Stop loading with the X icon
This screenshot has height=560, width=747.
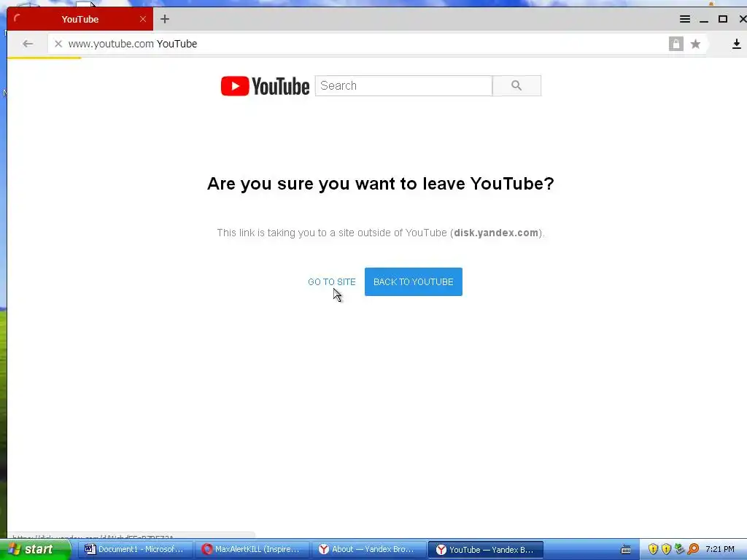58,44
